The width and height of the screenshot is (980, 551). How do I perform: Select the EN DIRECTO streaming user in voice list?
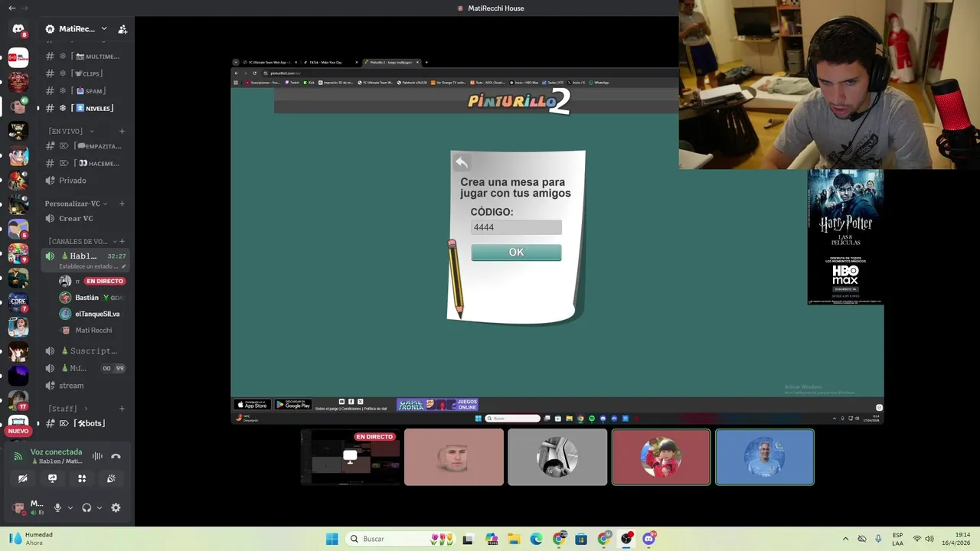pyautogui.click(x=93, y=281)
